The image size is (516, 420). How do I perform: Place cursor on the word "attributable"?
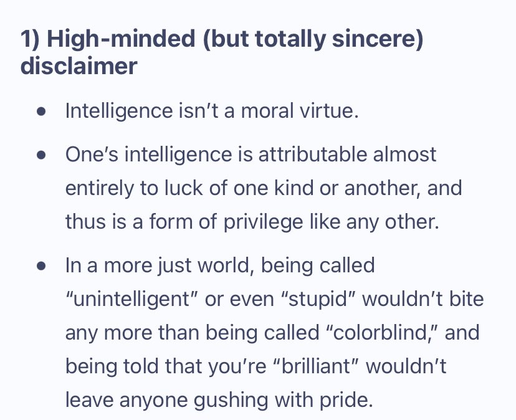[313, 155]
